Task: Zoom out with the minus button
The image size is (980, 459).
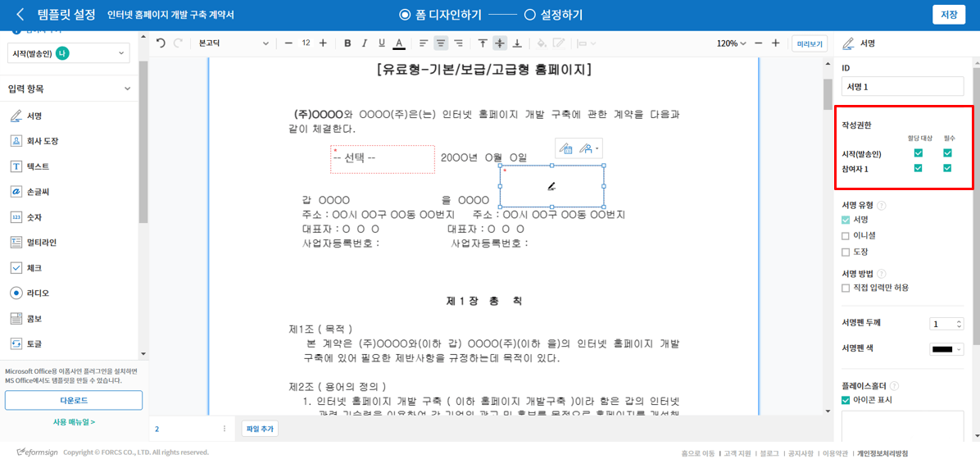Action: pyautogui.click(x=758, y=43)
